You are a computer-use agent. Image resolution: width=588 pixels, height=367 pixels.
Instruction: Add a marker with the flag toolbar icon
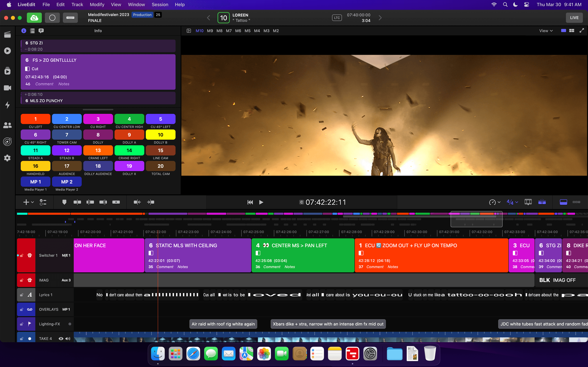point(64,202)
